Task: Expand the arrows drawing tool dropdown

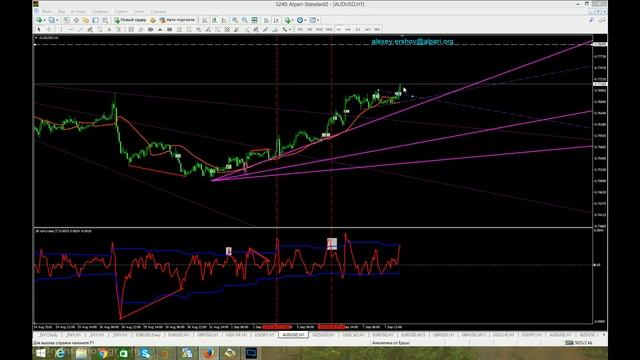Action: 290,29
